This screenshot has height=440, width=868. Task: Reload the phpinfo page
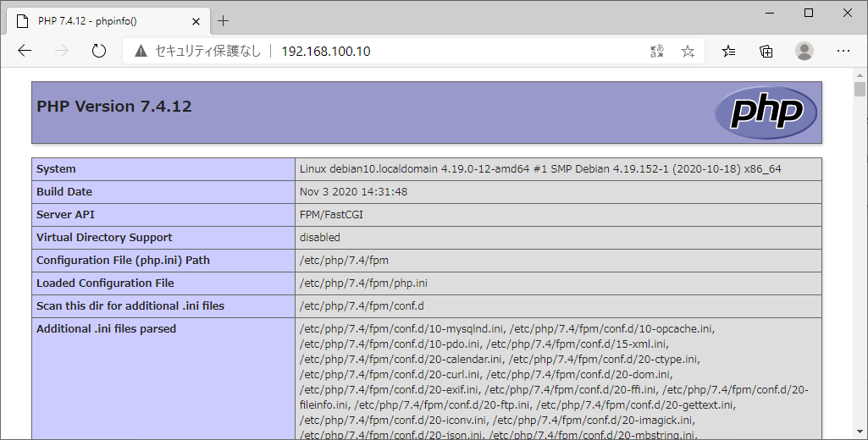point(98,52)
